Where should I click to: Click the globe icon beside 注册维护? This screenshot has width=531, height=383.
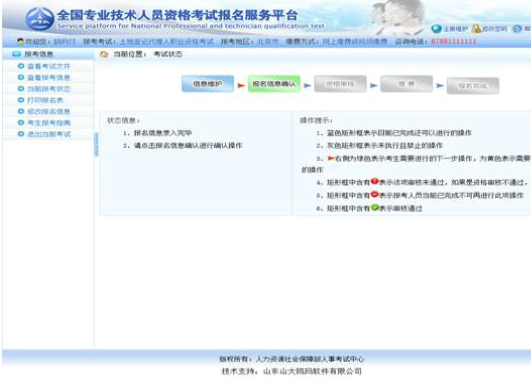coord(437,29)
